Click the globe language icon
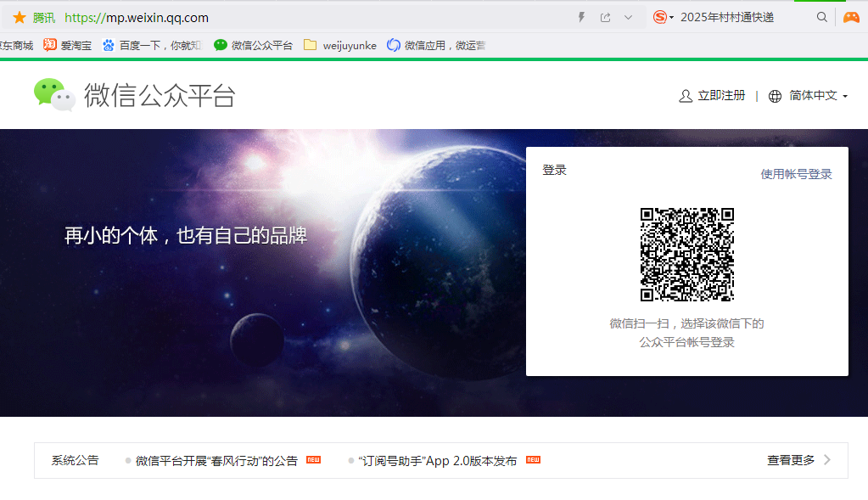Image resolution: width=868 pixels, height=500 pixels. 775,96
